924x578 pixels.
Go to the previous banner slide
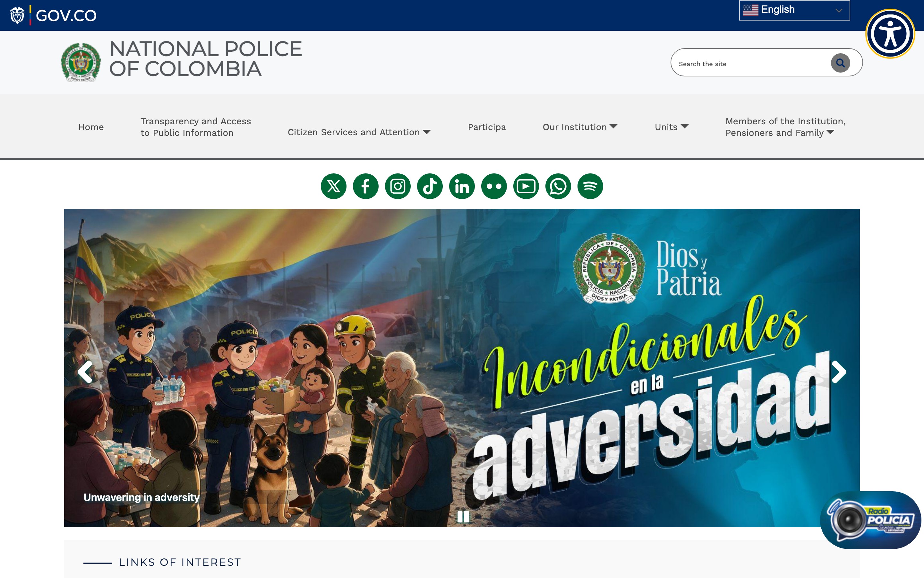85,372
